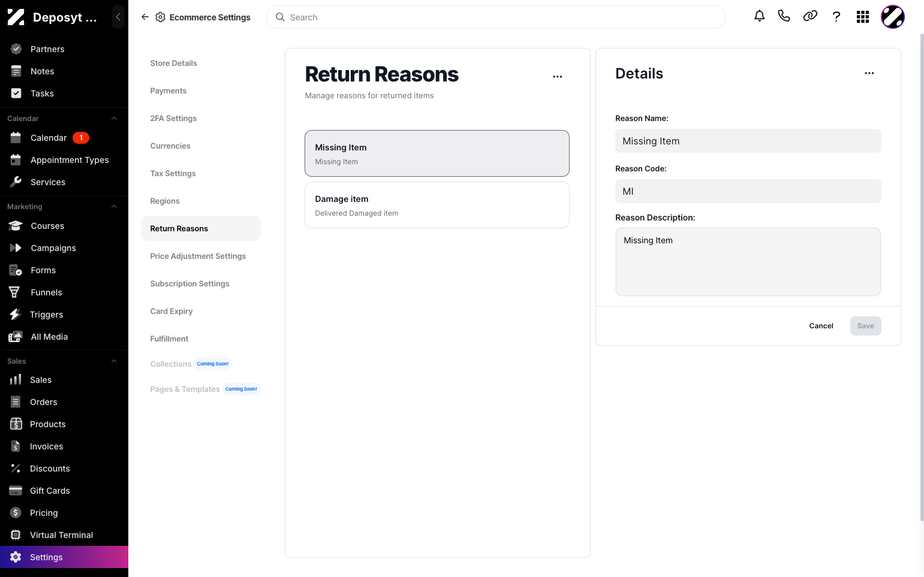Click the phone call icon
Screen dimensions: 924x577
(784, 17)
